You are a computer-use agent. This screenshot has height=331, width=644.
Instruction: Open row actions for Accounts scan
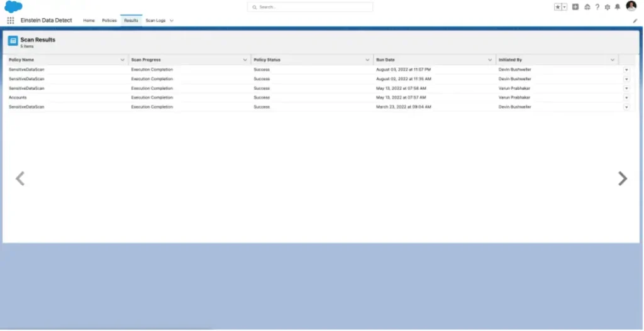(626, 97)
